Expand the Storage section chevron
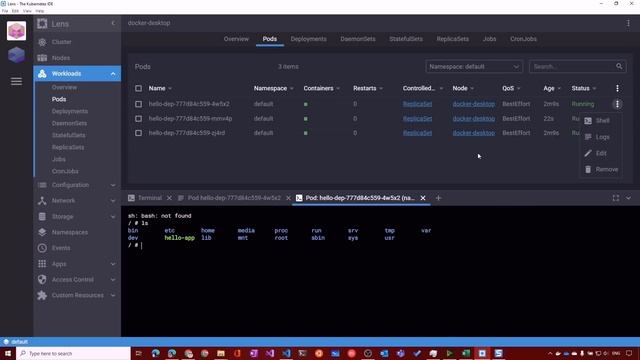This screenshot has width=640, height=360. click(x=113, y=217)
